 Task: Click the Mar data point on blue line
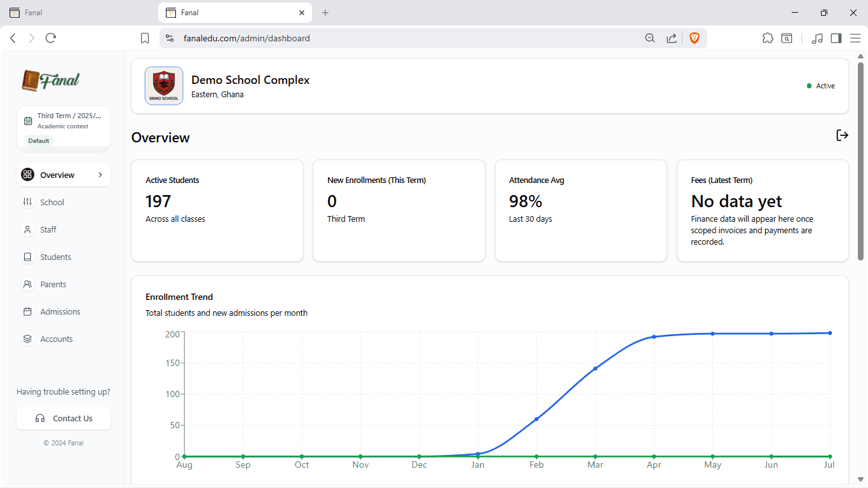[595, 369]
